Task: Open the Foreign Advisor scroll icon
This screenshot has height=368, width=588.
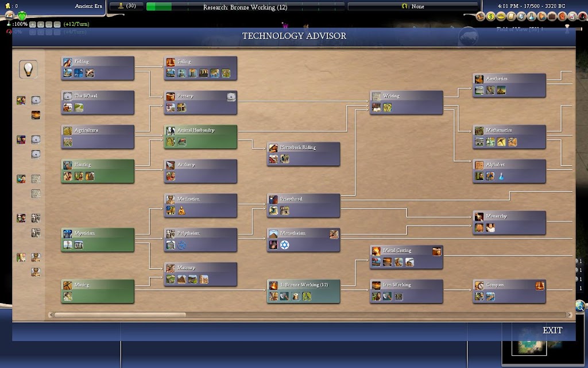Action: [511, 16]
